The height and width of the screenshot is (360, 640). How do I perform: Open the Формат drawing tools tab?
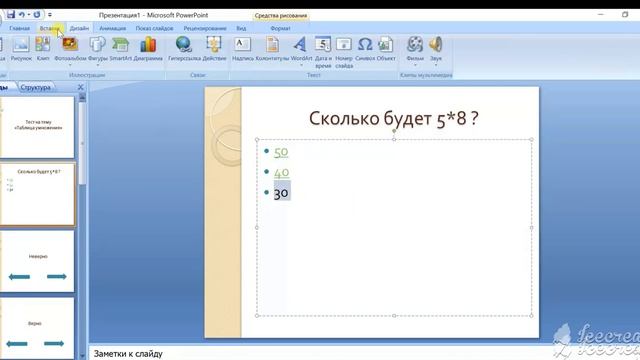tap(280, 29)
